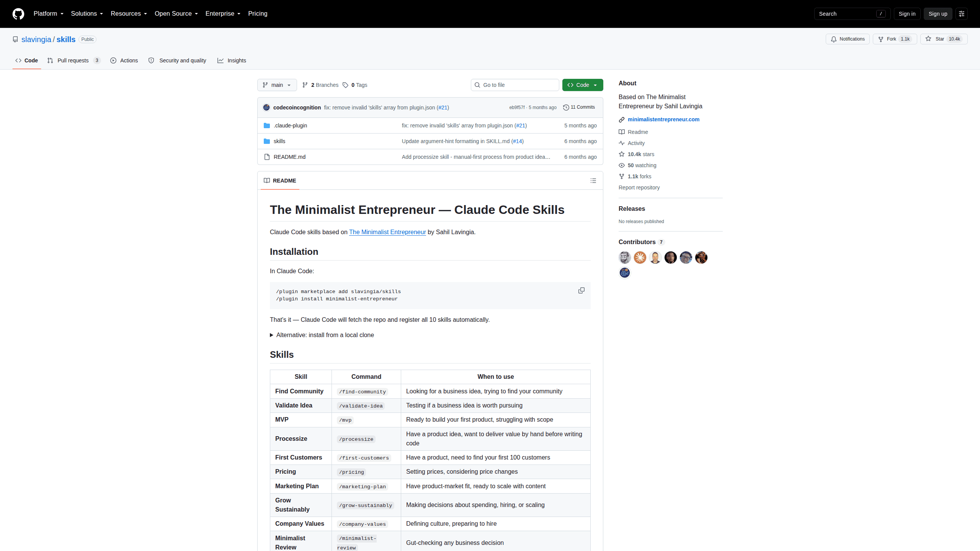Open commit hash eb9f57f
Viewport: 980px width, 551px height.
[x=517, y=108]
